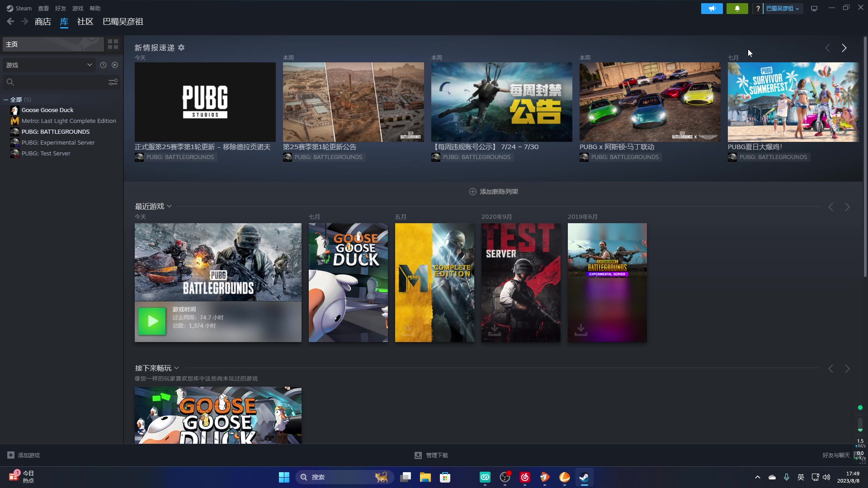Next page of play-next shelf
The image size is (868, 488).
pyautogui.click(x=847, y=369)
